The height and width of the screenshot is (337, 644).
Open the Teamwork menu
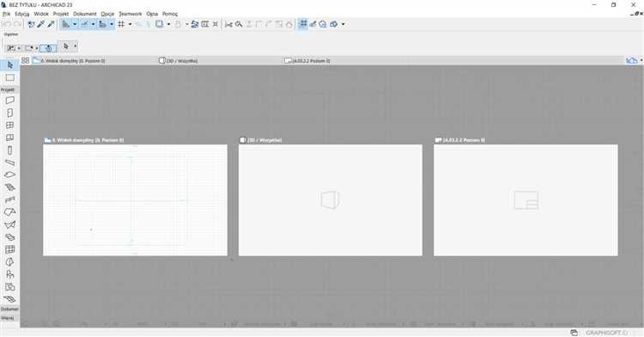tap(131, 14)
